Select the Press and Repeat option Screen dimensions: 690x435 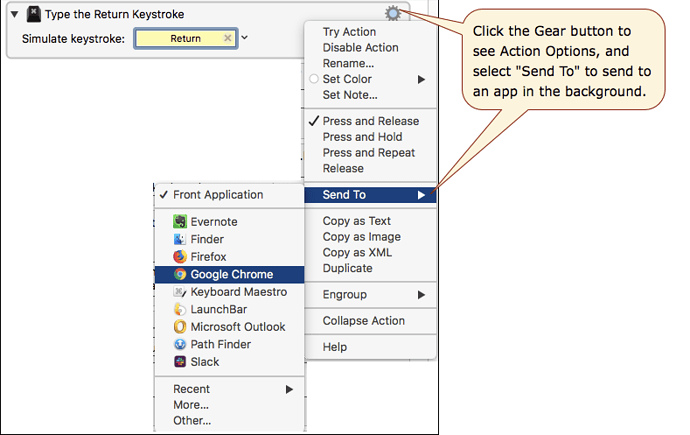point(370,153)
